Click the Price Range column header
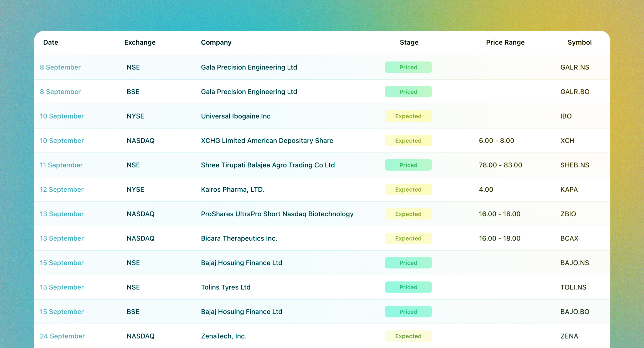The width and height of the screenshot is (644, 348). [505, 42]
